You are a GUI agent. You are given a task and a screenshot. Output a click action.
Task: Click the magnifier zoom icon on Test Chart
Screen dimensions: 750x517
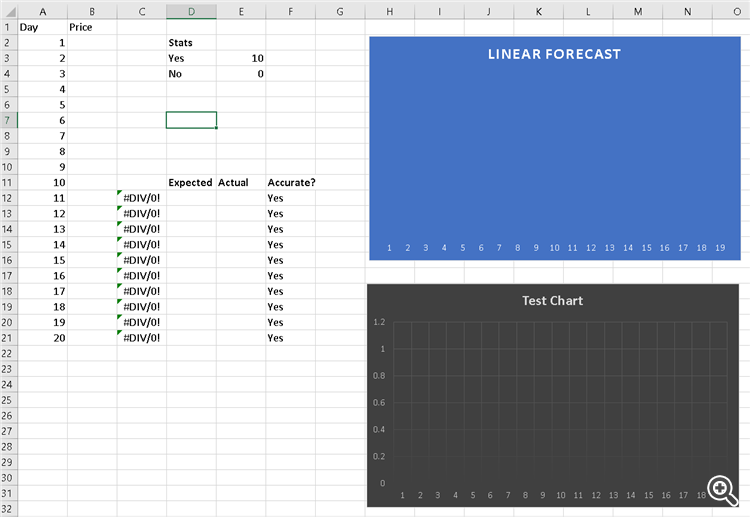click(723, 490)
